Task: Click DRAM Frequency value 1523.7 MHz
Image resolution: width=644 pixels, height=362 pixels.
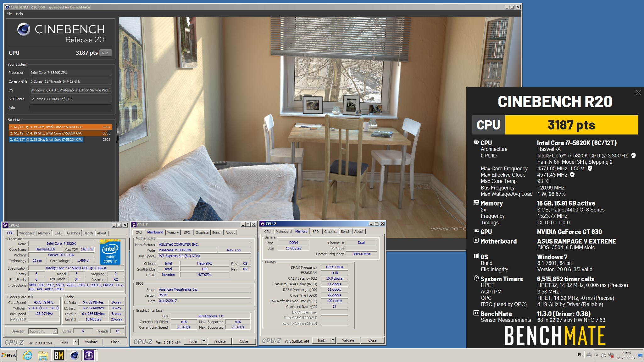Action: click(x=334, y=267)
